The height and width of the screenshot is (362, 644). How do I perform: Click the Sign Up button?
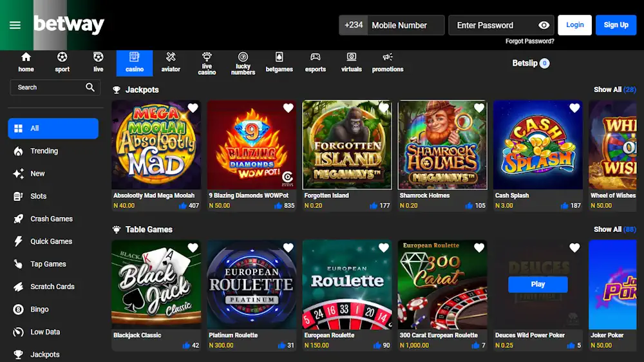(616, 25)
